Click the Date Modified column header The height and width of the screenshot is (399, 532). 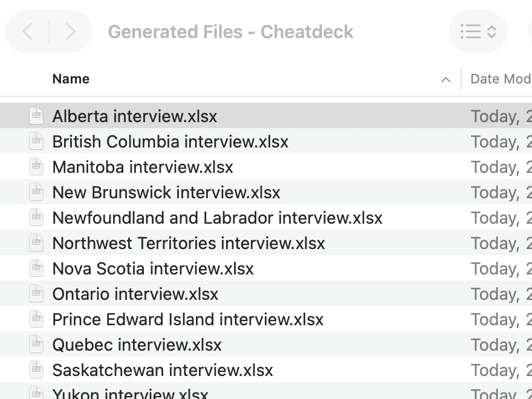point(500,79)
